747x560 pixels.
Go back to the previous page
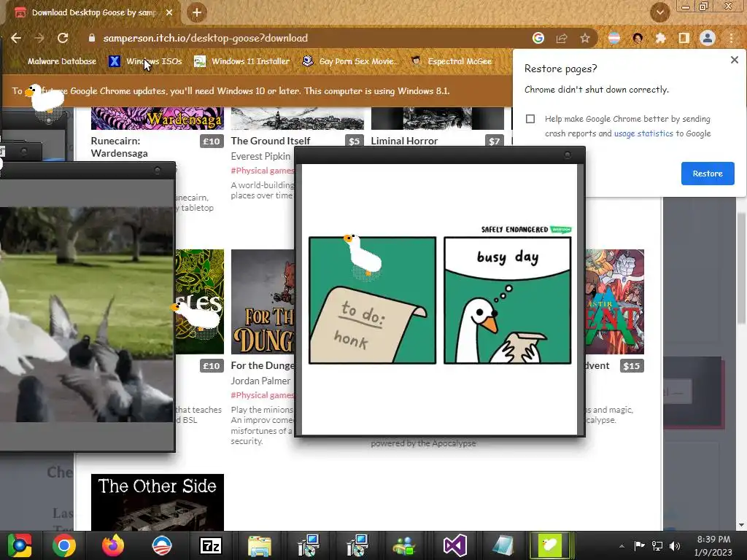coord(16,38)
